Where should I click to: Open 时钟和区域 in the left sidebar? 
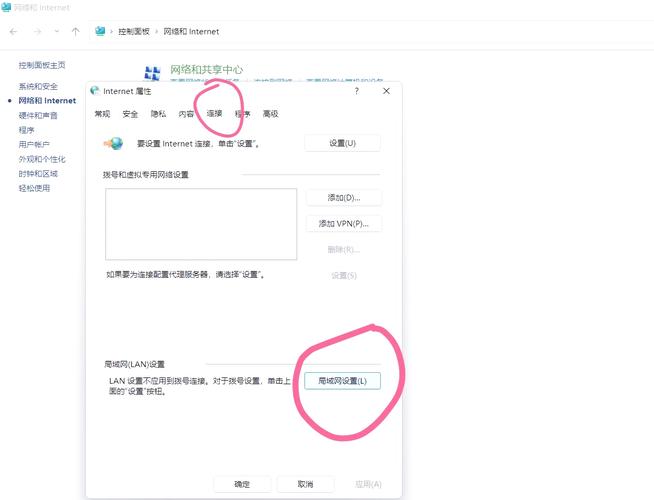tap(38, 173)
